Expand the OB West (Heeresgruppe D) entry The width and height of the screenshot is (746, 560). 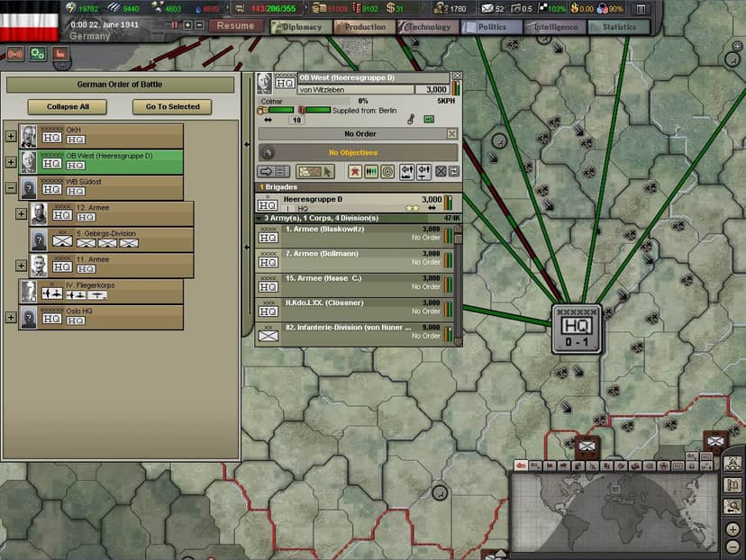[x=11, y=162]
